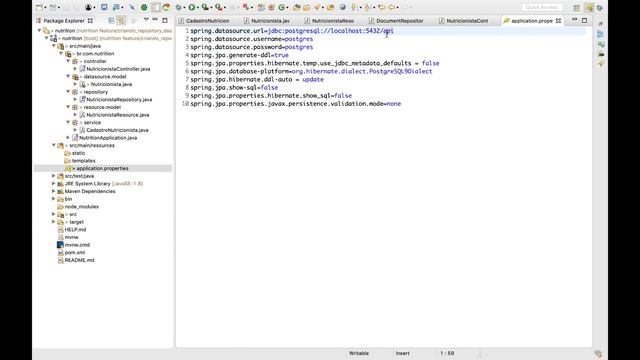Switch to the NutricionistaReso editor tab

[x=333, y=20]
